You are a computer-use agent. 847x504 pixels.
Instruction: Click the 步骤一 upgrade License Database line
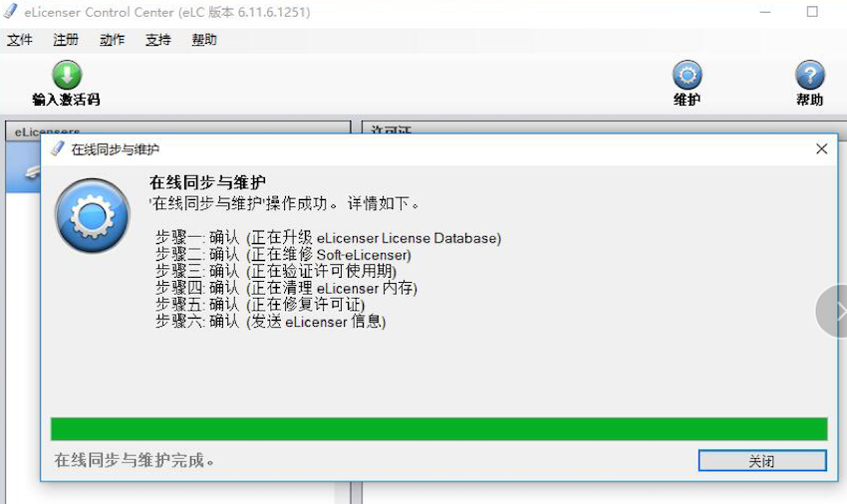328,238
